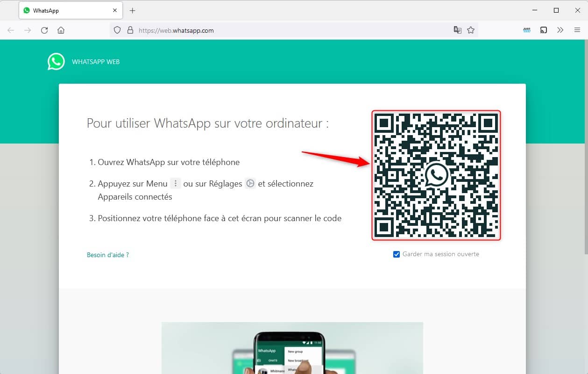588x374 pixels.
Task: Maximize the browser window
Action: 556,10
